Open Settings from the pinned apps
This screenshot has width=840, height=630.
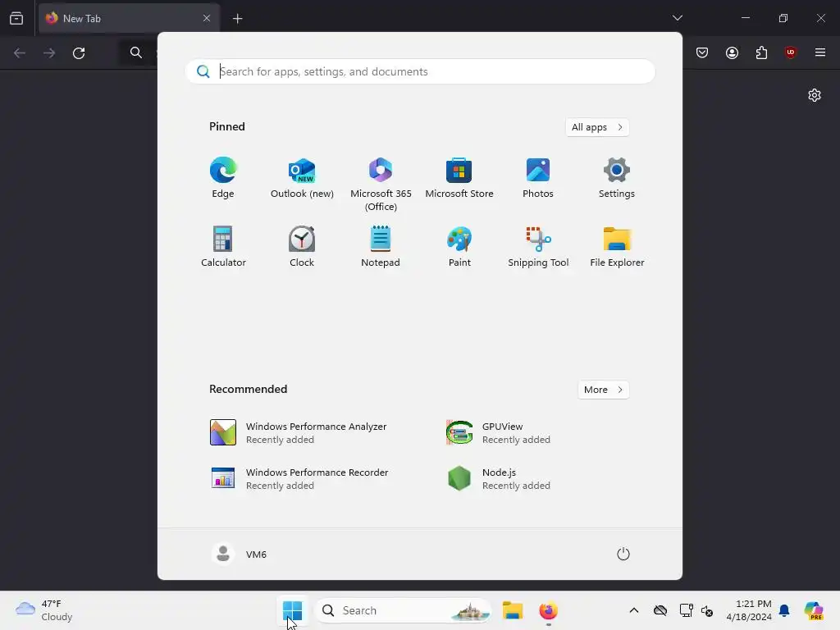pos(617,178)
